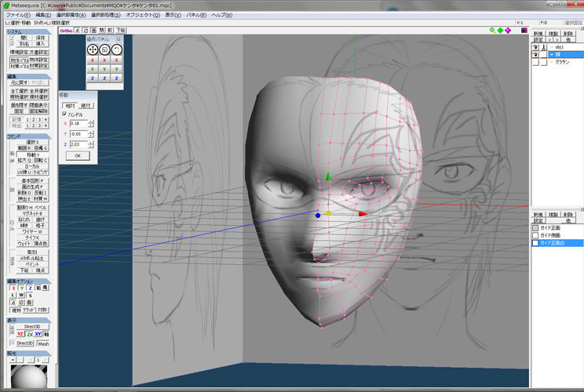Click blue Z under the rotate icon
The width and height of the screenshot is (584, 392).
coord(117,78)
